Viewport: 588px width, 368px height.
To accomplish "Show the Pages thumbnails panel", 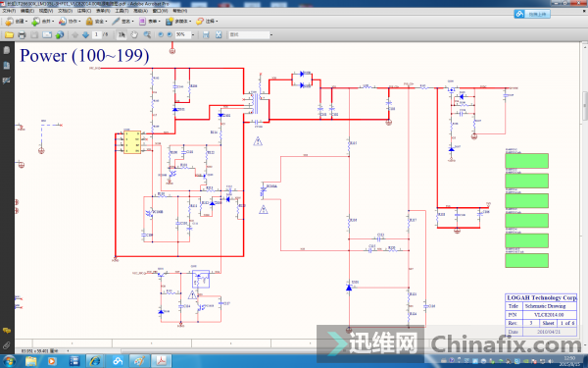I will point(7,50).
